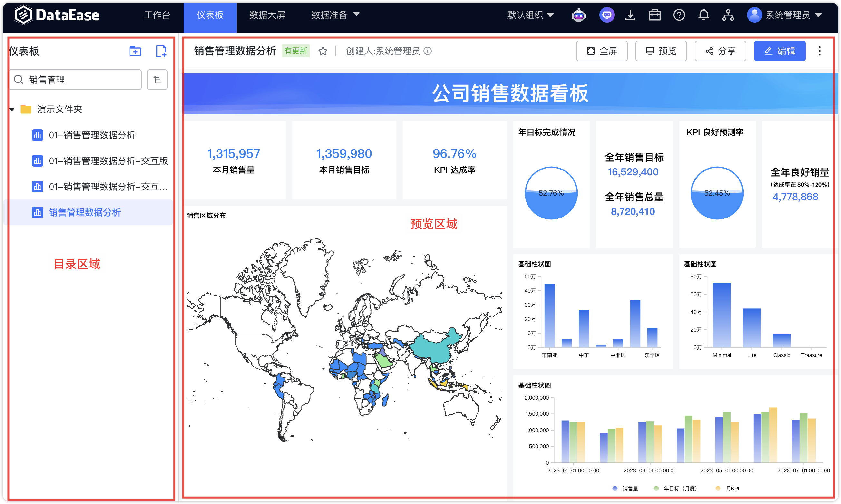The width and height of the screenshot is (841, 504).
Task: Open the notifications bell icon
Action: [x=703, y=15]
